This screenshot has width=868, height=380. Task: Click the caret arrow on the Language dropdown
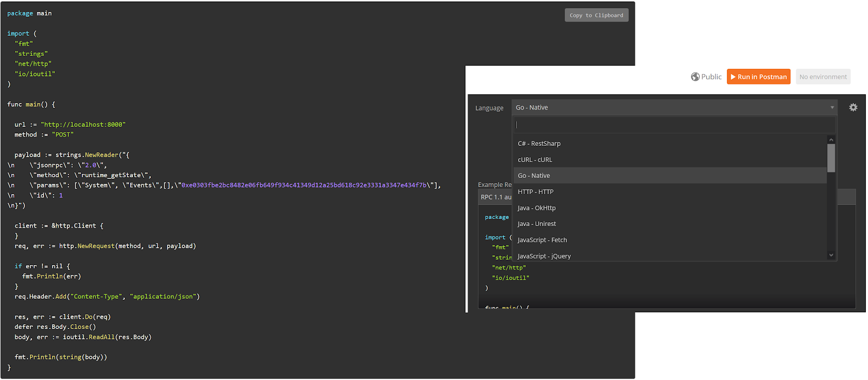832,107
